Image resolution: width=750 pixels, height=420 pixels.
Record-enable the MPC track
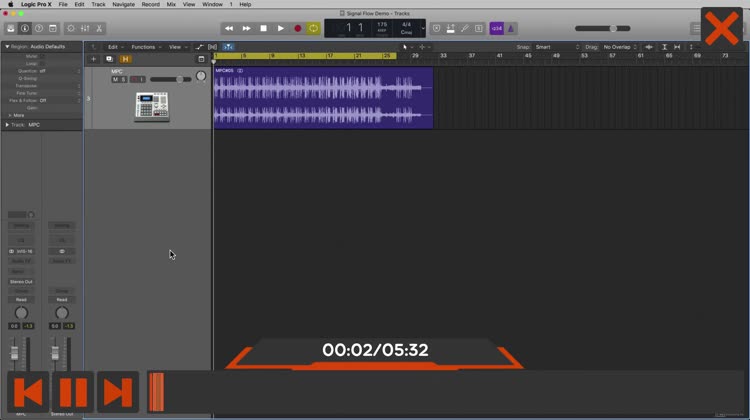pos(134,79)
